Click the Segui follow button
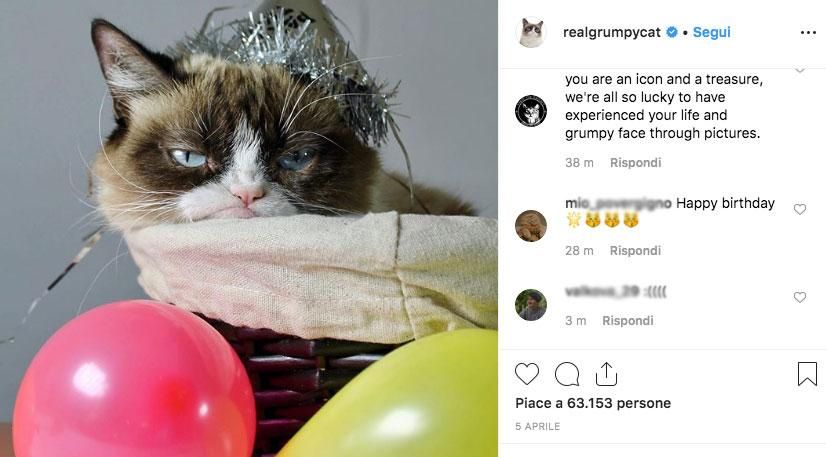826x457 pixels. pos(712,32)
